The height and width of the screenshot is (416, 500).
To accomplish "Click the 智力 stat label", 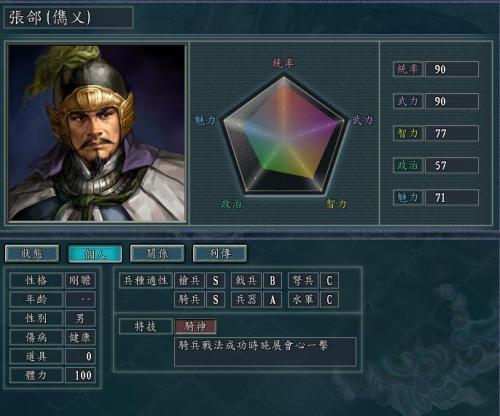I will coord(408,133).
